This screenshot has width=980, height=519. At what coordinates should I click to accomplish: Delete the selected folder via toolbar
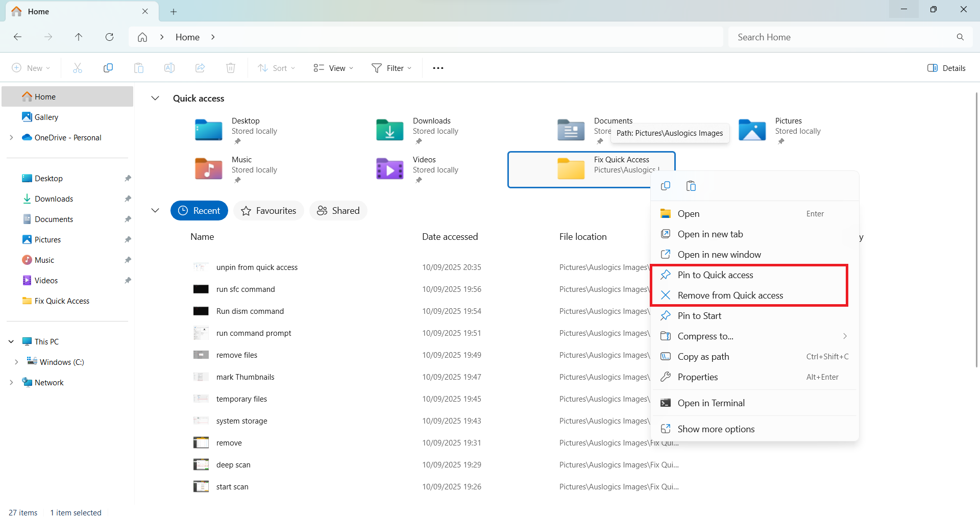tap(230, 67)
